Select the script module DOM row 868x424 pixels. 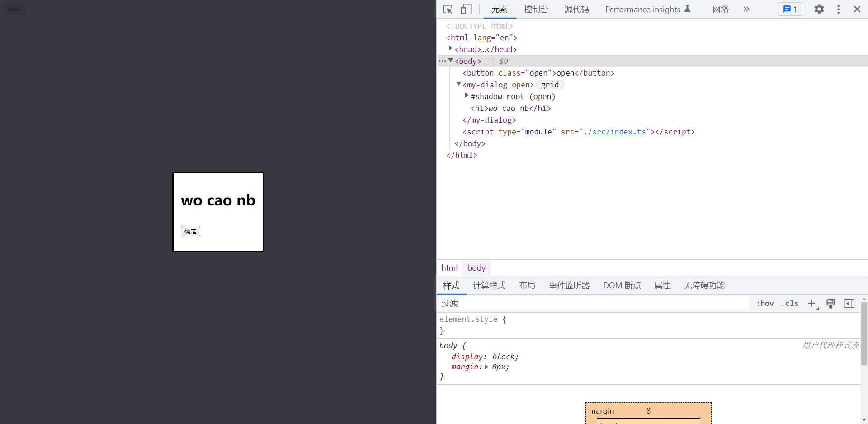(x=579, y=132)
